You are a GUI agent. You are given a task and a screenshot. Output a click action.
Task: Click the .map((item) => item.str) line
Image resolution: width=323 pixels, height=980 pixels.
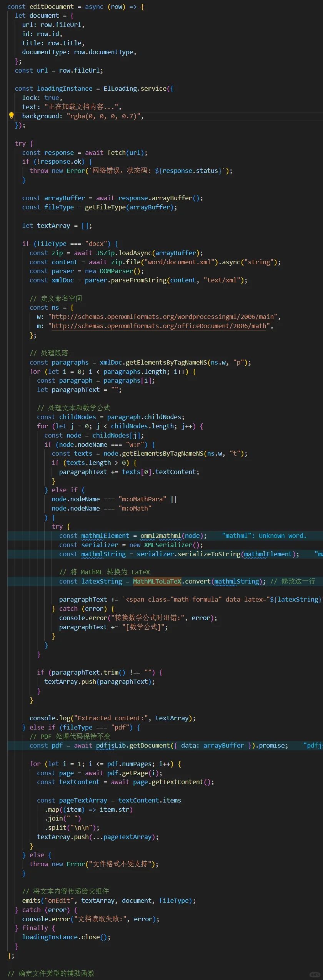pyautogui.click(x=88, y=810)
